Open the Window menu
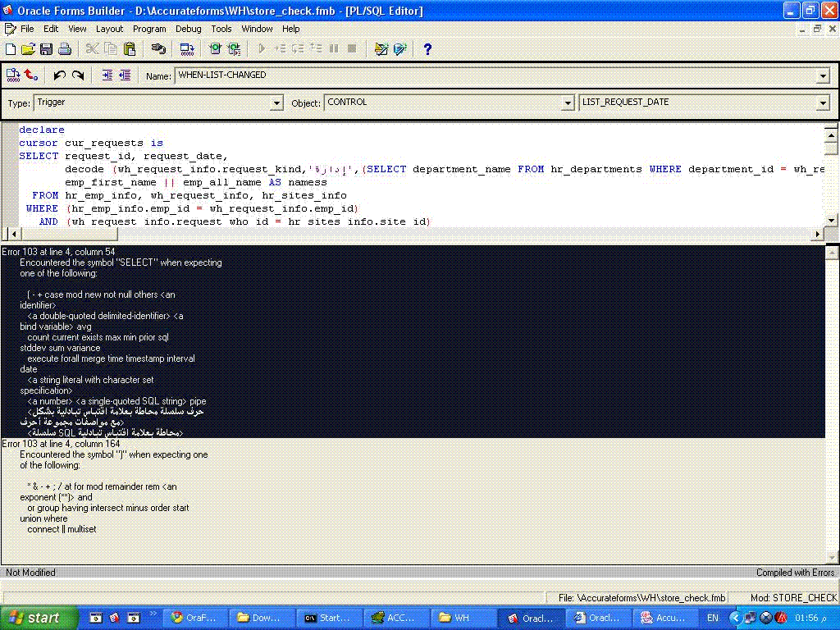 257,29
